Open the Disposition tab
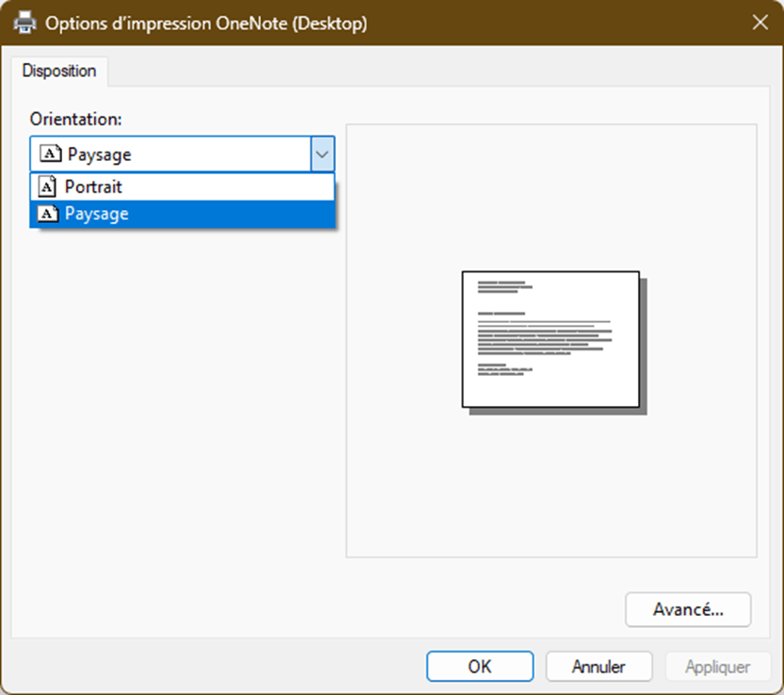The width and height of the screenshot is (784, 695). pos(59,71)
